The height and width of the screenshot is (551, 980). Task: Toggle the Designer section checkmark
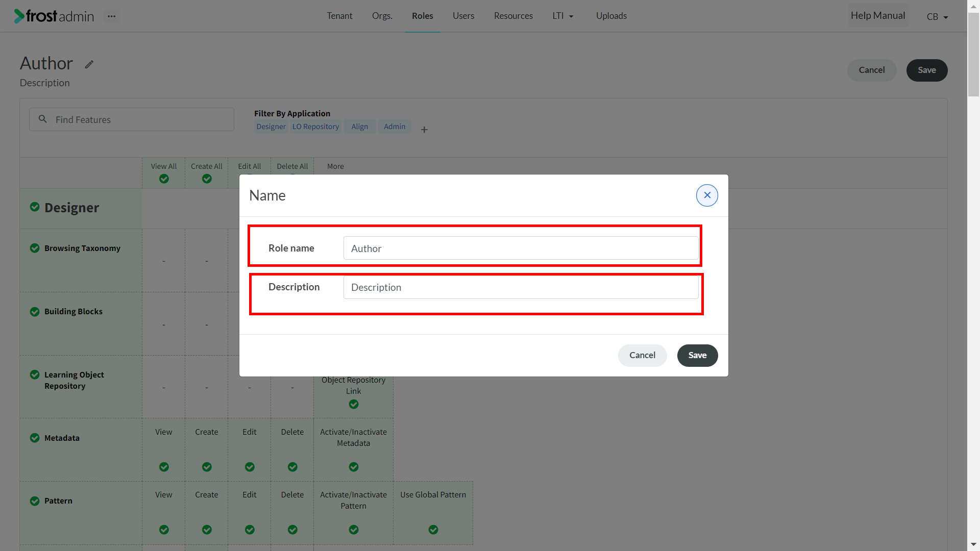[x=35, y=207]
